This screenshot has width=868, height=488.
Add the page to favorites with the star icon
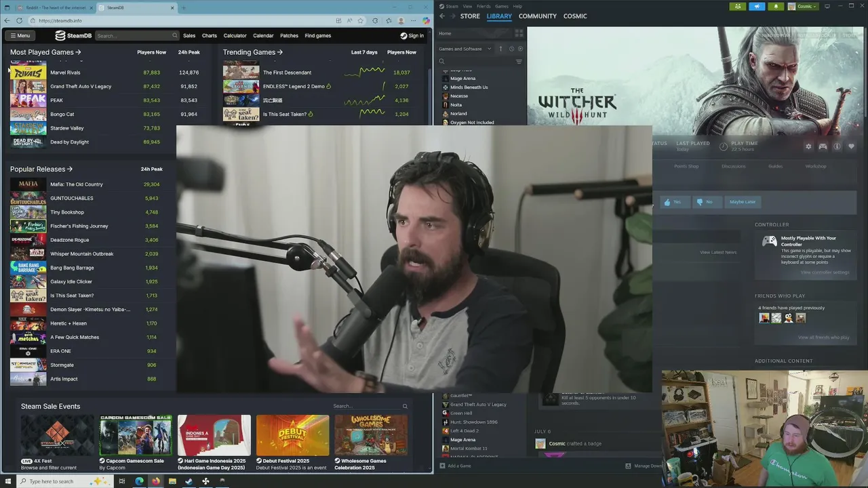pos(360,20)
